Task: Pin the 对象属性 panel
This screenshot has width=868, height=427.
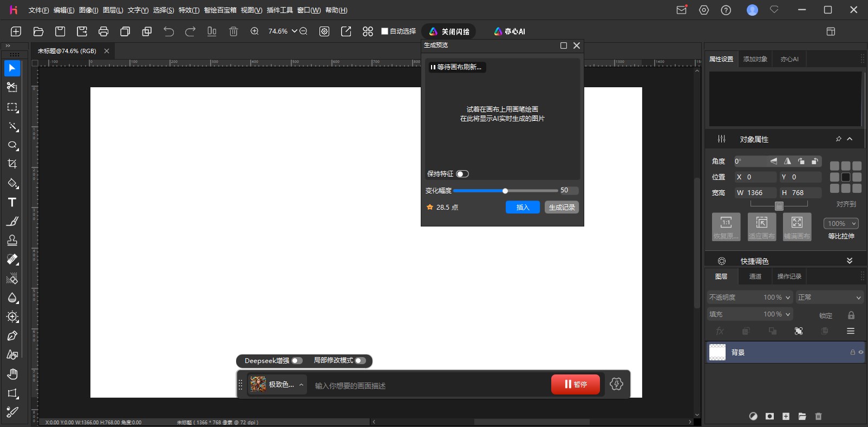Action: coord(838,139)
